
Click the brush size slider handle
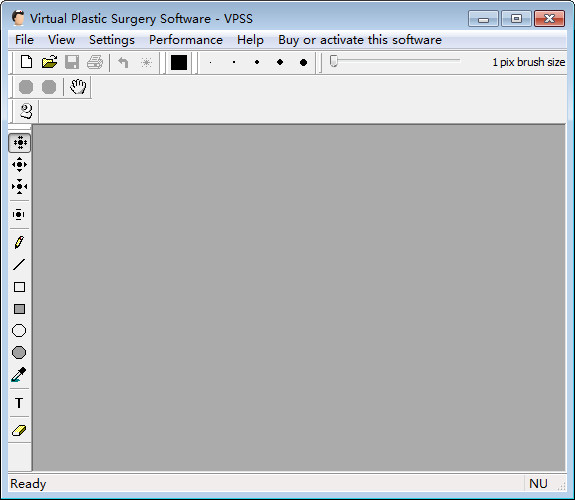click(x=333, y=61)
